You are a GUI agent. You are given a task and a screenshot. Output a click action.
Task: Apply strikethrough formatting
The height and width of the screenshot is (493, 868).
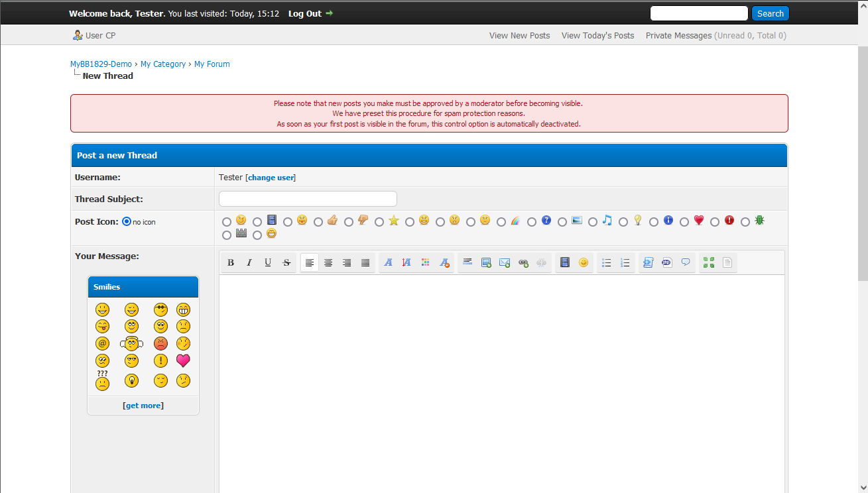coord(286,262)
